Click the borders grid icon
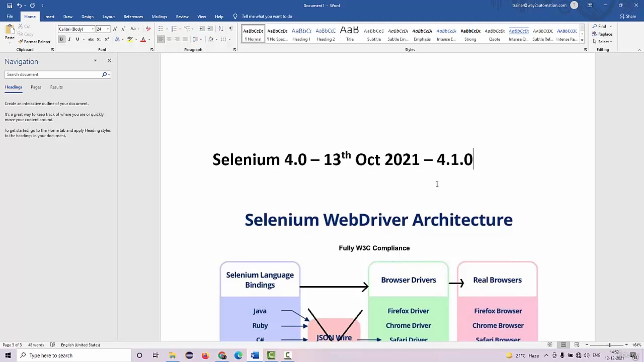 (224, 39)
